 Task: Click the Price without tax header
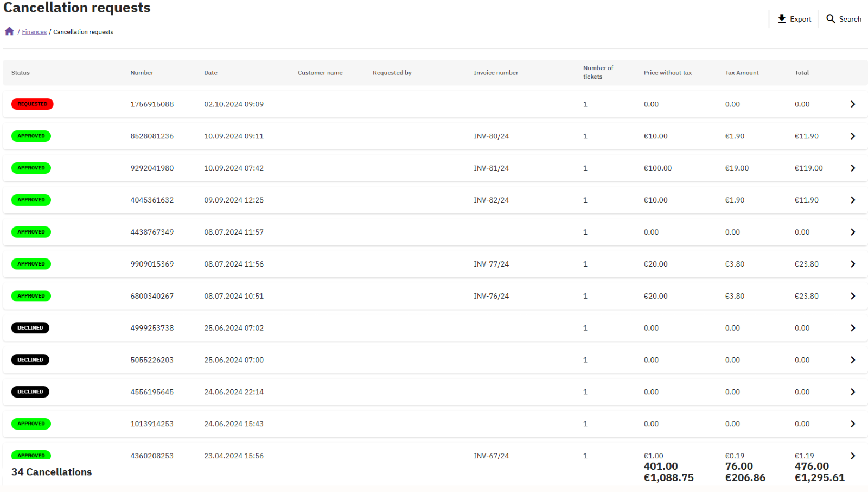tap(668, 73)
